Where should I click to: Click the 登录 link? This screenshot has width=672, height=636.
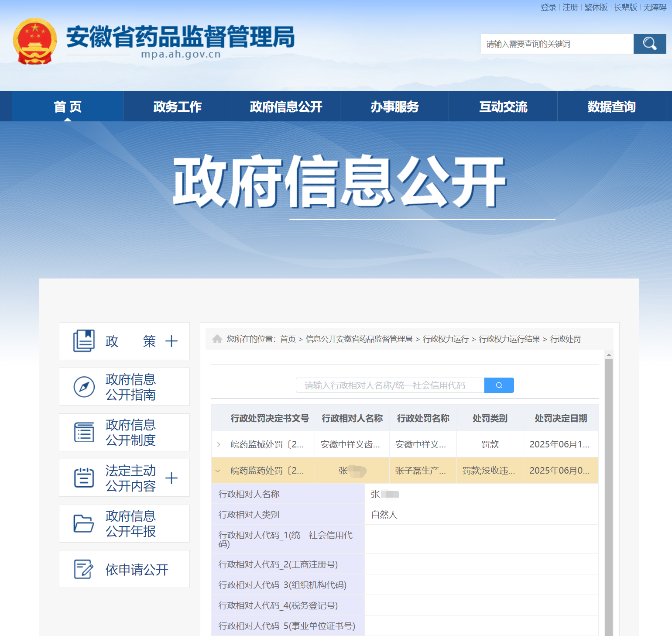pos(549,7)
